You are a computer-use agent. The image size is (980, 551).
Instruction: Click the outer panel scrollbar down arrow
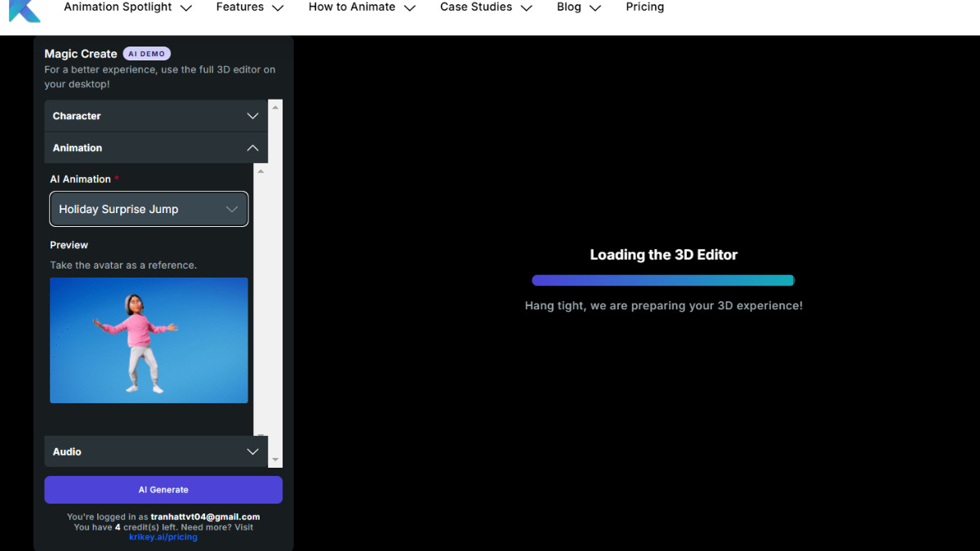pyautogui.click(x=275, y=460)
